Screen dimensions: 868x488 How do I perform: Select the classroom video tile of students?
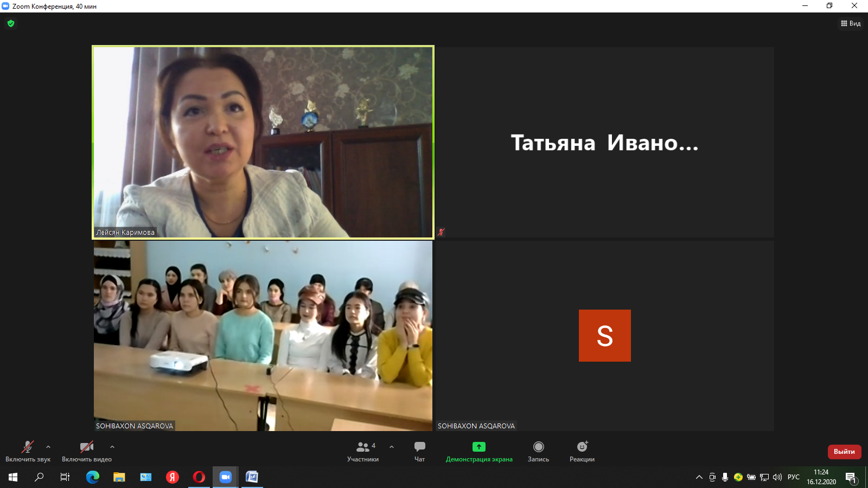click(263, 336)
